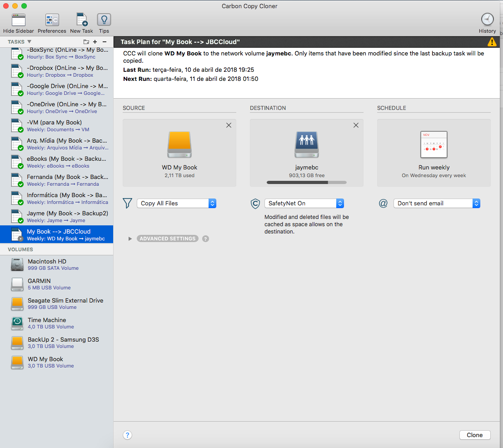Open the Copy All Files dropdown
This screenshot has width=503, height=448.
point(176,204)
